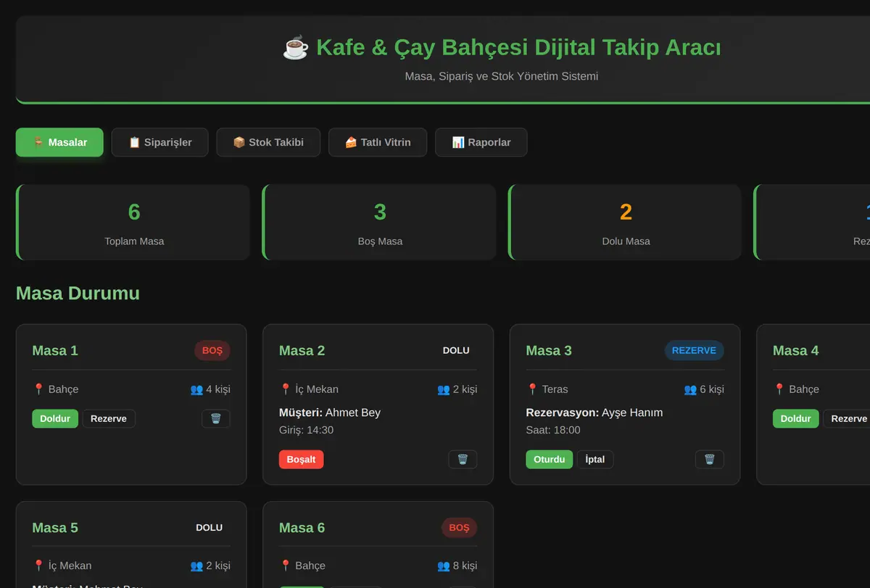Click Rezervasyon: Ayşe Hanım text

[x=594, y=413]
